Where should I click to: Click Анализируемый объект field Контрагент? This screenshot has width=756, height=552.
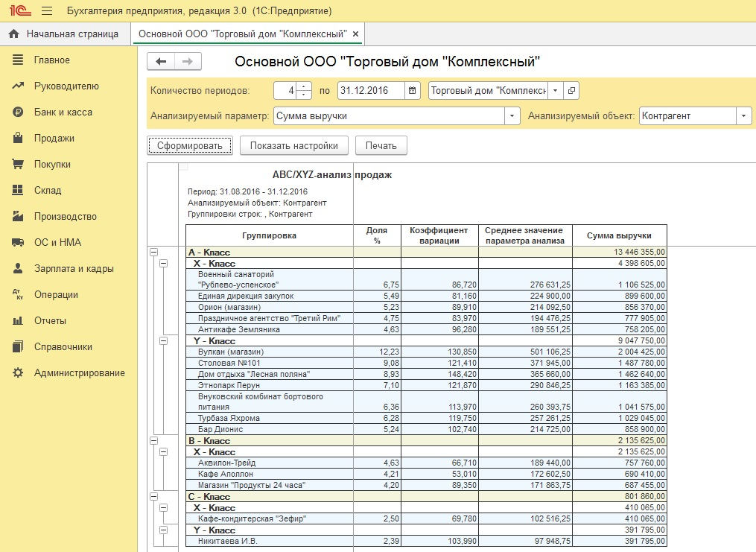tap(688, 116)
